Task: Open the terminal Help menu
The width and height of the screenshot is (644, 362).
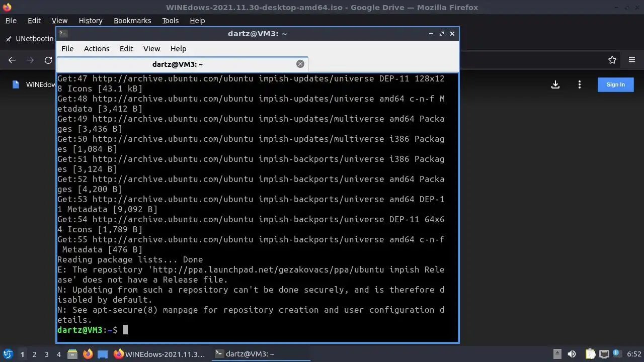Action: [x=179, y=49]
